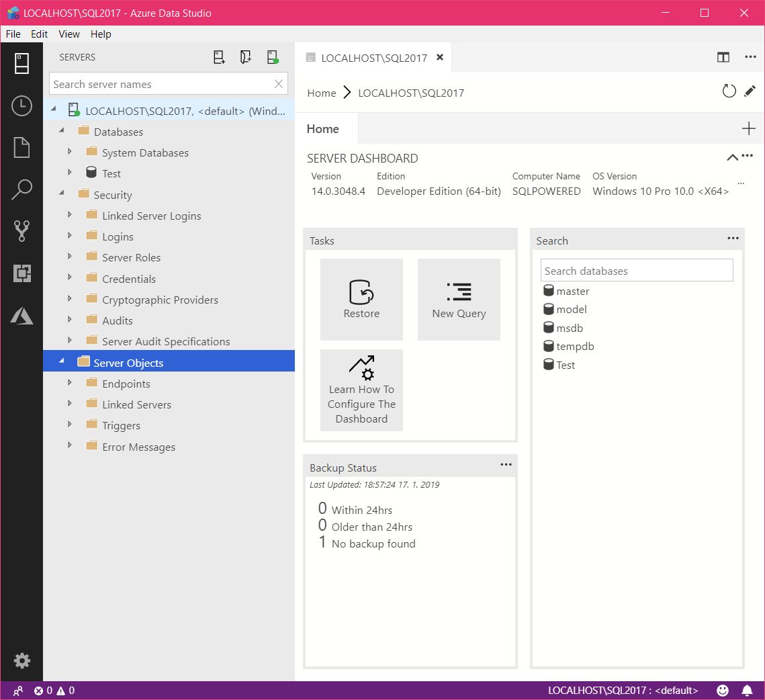Open the Search widget ellipsis menu
This screenshot has height=700, width=765.
[733, 238]
